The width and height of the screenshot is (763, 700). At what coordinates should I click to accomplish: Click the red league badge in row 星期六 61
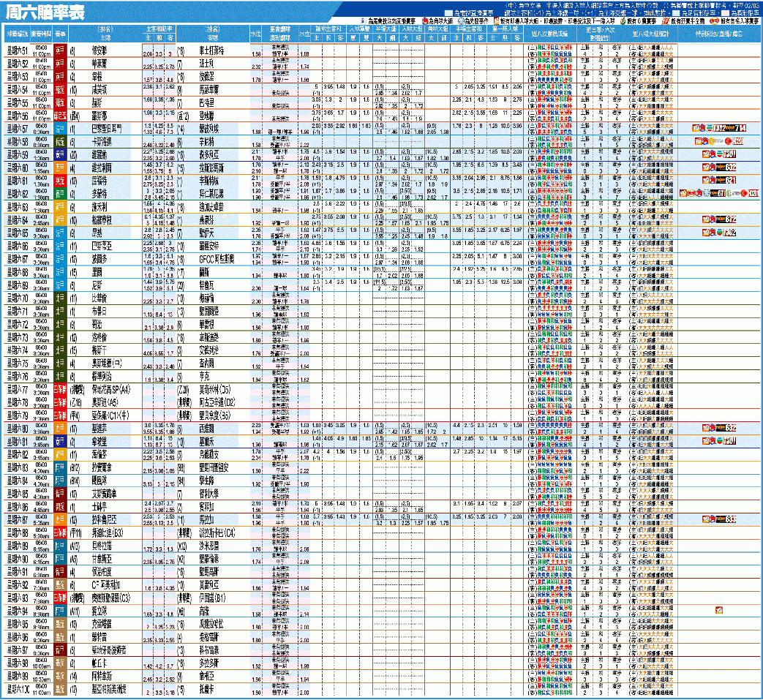point(60,181)
